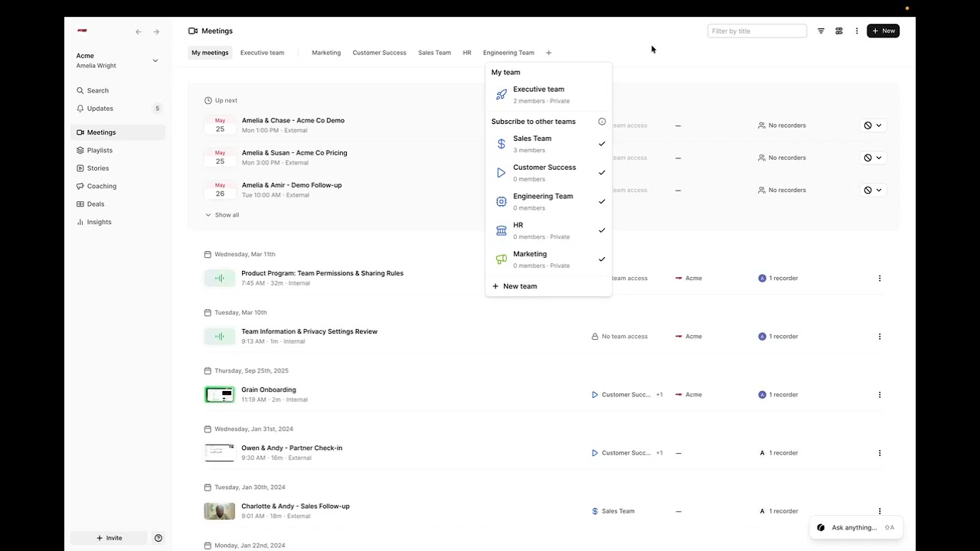Open the header three-dot more menu
This screenshot has width=980, height=551.
[x=857, y=31]
